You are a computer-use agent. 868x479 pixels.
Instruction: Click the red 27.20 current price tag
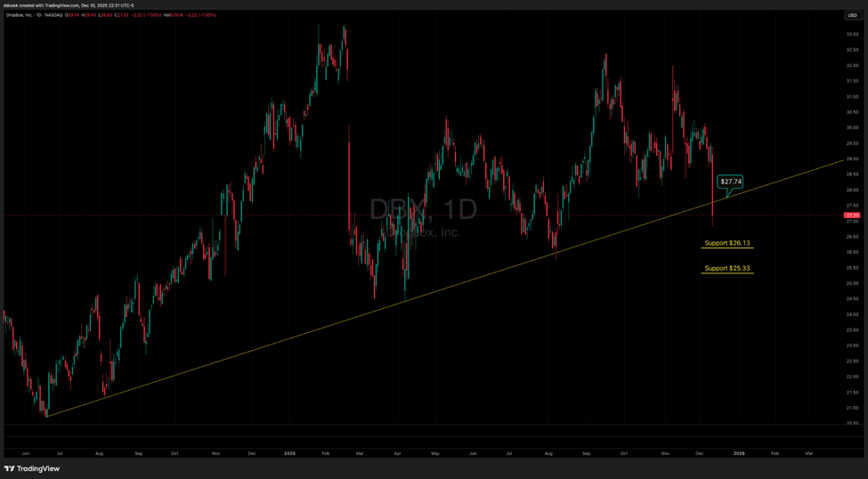pos(851,215)
